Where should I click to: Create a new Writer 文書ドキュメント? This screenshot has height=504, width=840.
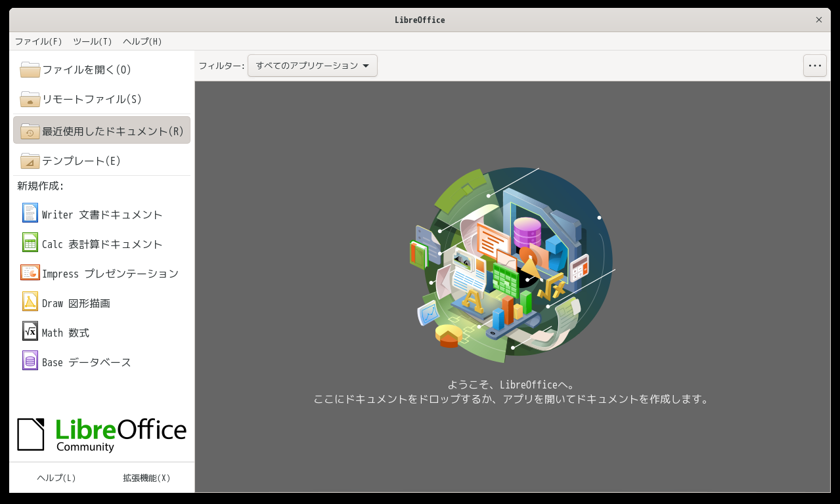(x=102, y=215)
